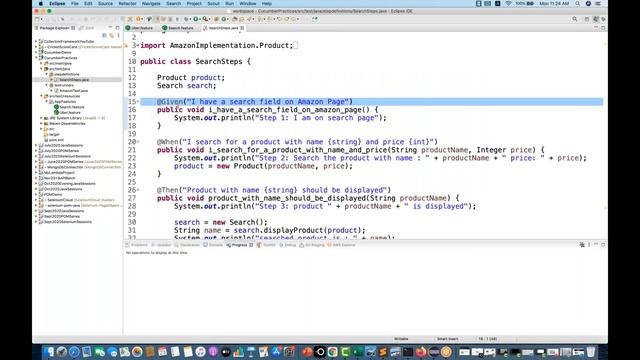Click Collapse All icon in Package Explorer
The height and width of the screenshot is (360, 640).
click(x=104, y=36)
